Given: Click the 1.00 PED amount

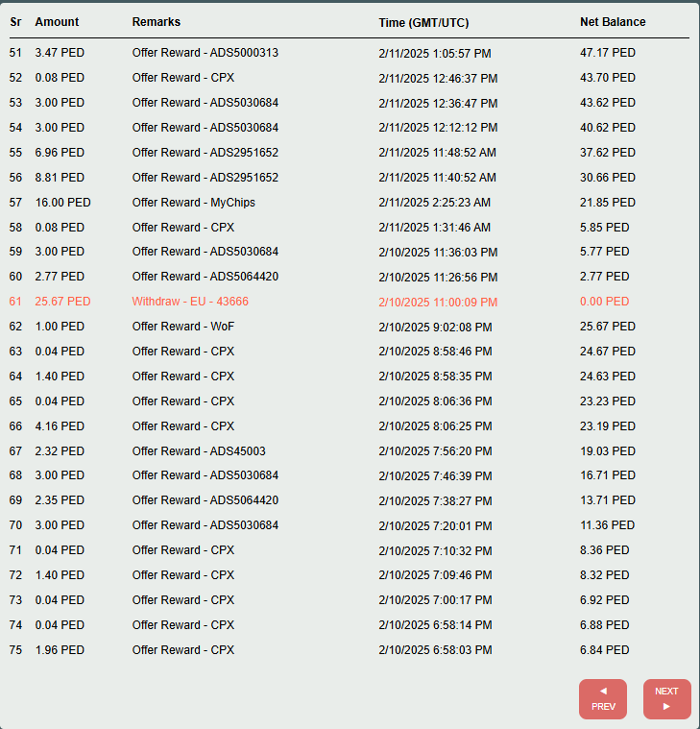Looking at the screenshot, I should (60, 327).
